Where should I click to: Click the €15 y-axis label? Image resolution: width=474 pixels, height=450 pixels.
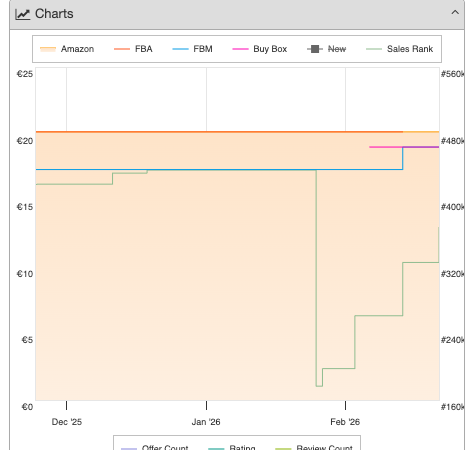[x=25, y=207]
